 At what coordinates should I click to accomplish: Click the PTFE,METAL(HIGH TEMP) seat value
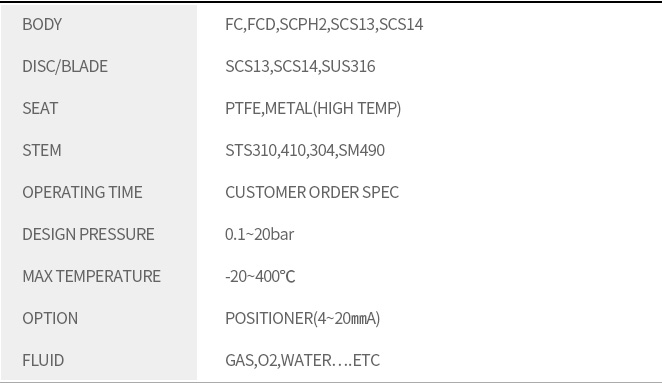pos(313,109)
